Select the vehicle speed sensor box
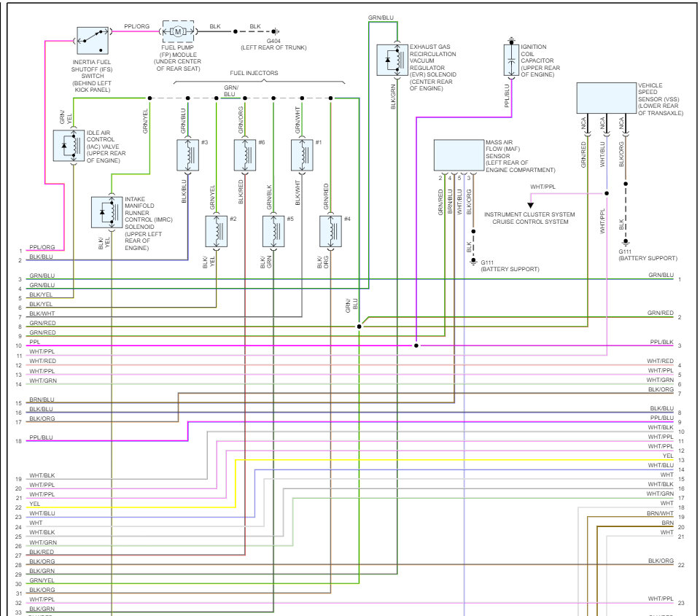This screenshot has width=700, height=616. [606, 98]
